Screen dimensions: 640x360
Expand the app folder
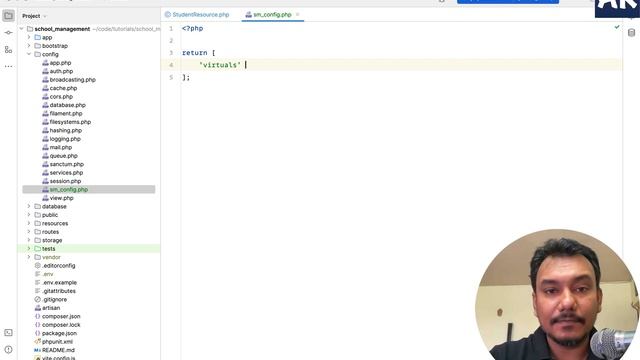pyautogui.click(x=29, y=37)
